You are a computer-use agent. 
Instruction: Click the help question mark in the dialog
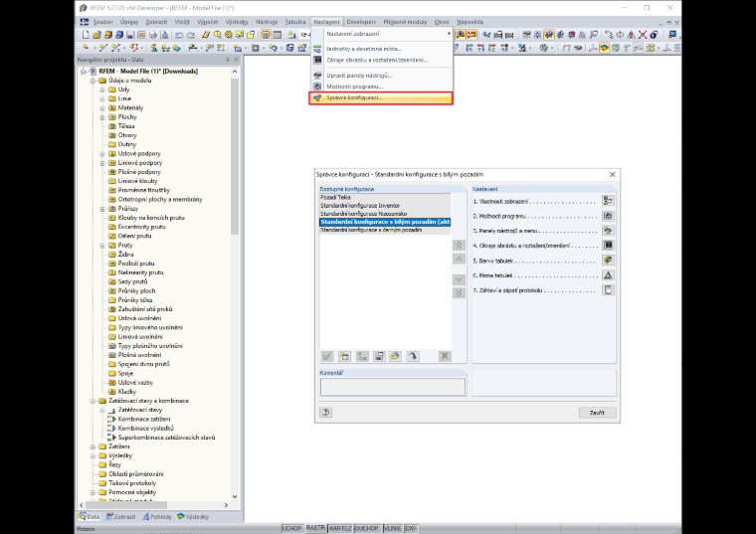point(326,412)
